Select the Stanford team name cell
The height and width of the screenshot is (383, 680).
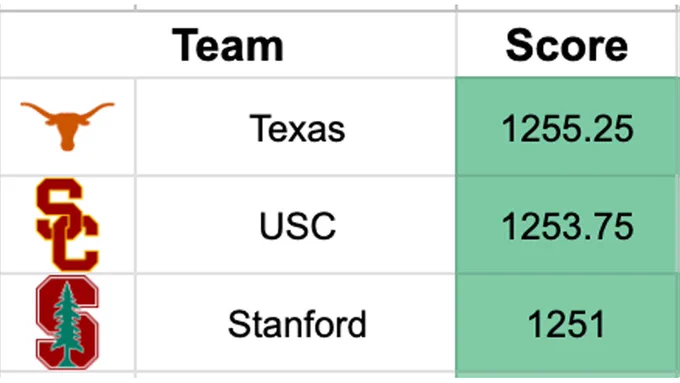pyautogui.click(x=296, y=323)
